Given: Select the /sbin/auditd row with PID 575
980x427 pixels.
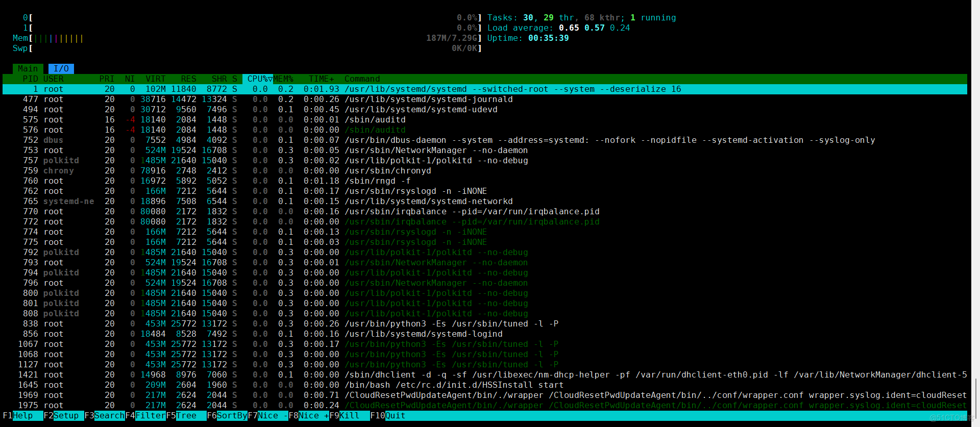Looking at the screenshot, I should coord(485,120).
